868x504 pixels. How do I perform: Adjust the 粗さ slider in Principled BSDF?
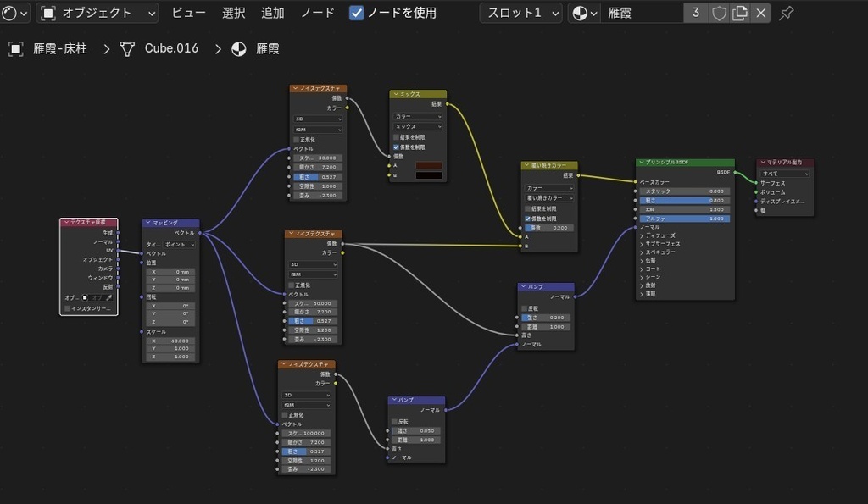coord(685,200)
